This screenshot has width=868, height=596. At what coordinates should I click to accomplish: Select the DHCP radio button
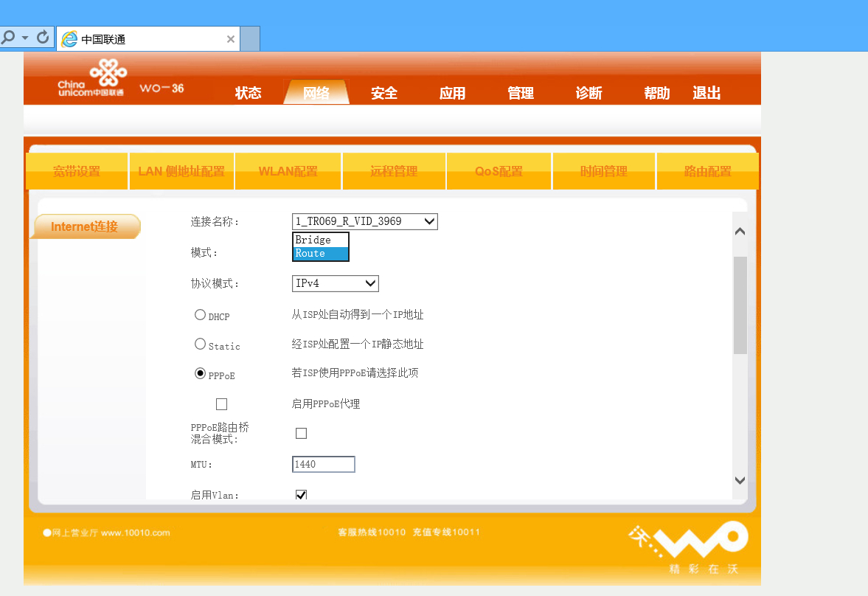click(200, 315)
